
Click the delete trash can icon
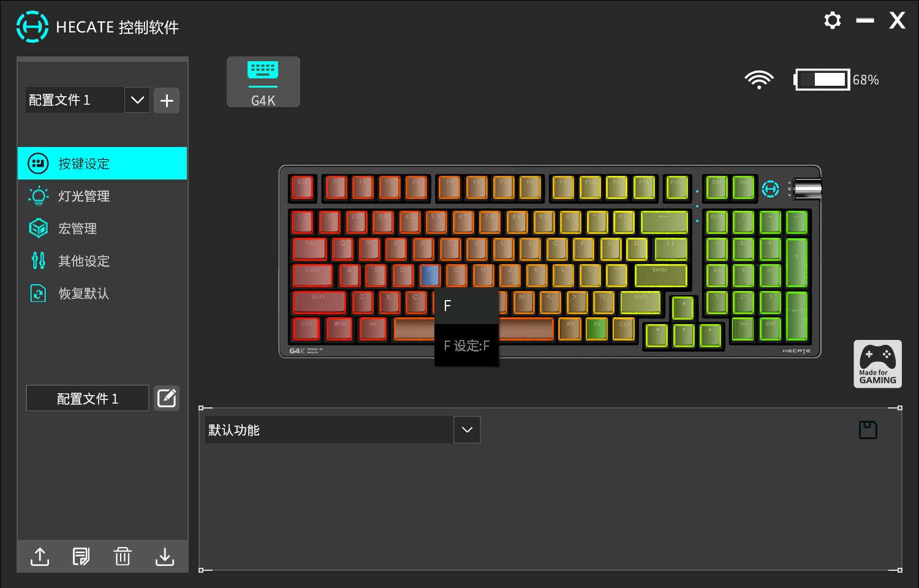[x=123, y=556]
